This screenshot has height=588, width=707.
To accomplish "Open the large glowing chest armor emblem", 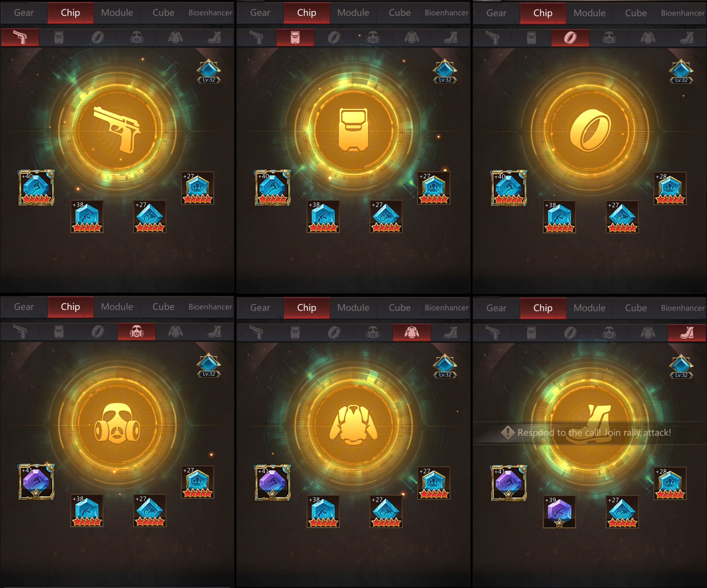I will click(x=353, y=130).
